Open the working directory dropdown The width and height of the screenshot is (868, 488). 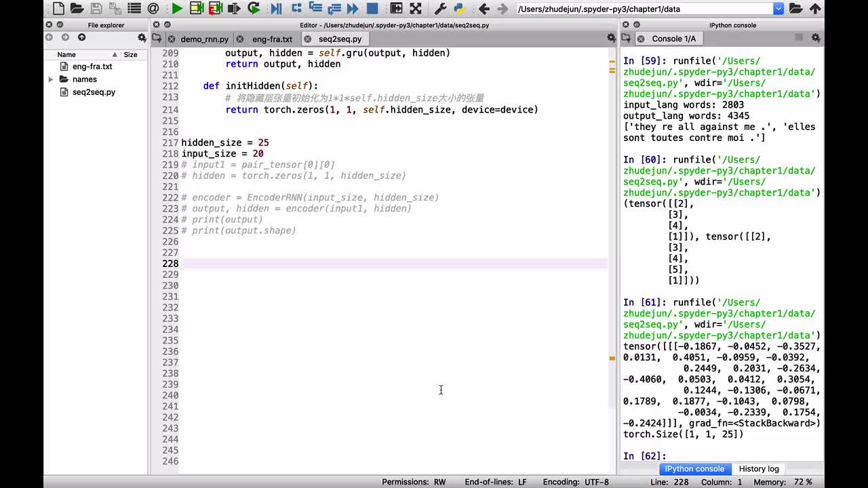tap(778, 9)
